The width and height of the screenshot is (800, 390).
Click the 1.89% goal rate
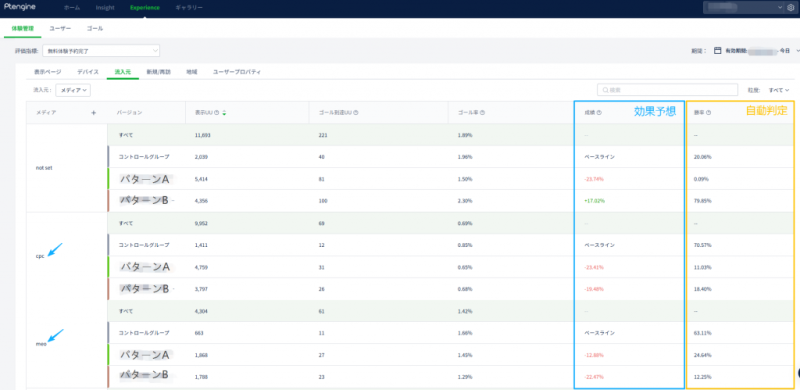[x=465, y=135]
